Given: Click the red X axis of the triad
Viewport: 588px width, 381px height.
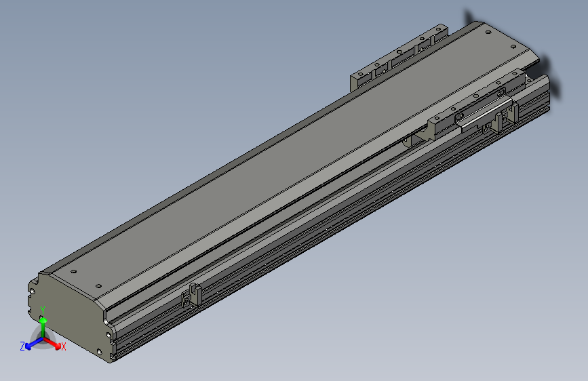Looking at the screenshot, I should [54, 344].
